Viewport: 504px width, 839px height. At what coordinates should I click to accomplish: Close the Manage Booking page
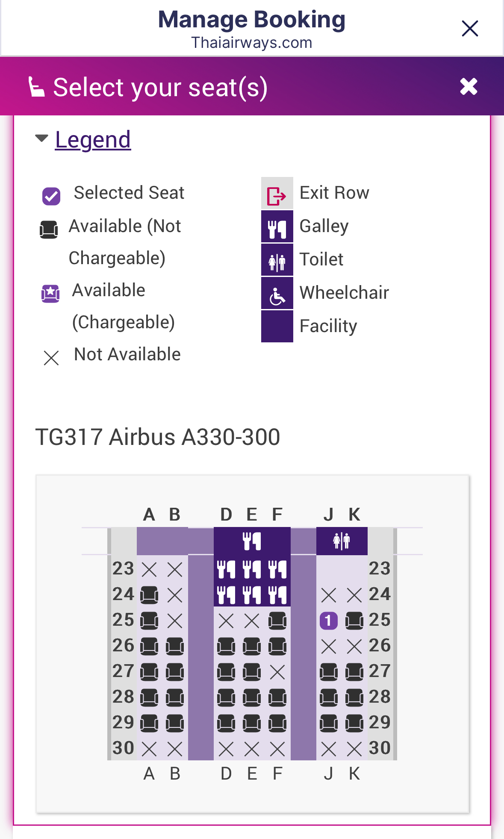point(470,29)
